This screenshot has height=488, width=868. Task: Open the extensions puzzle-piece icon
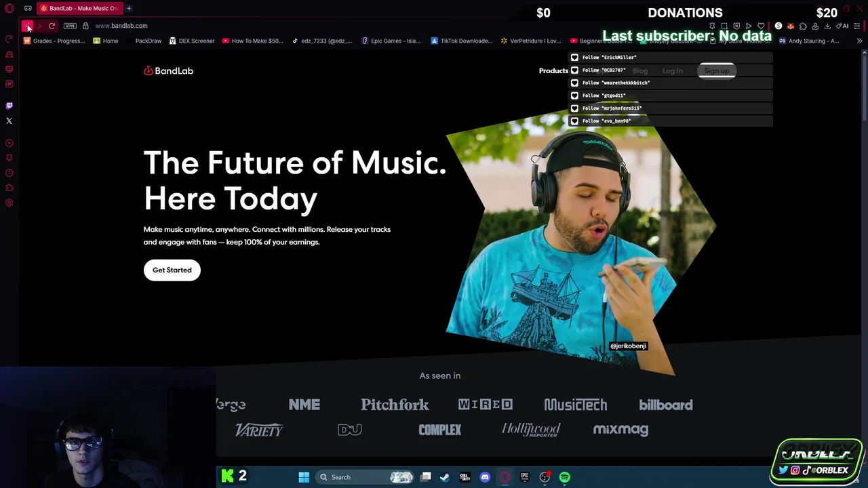click(x=803, y=26)
